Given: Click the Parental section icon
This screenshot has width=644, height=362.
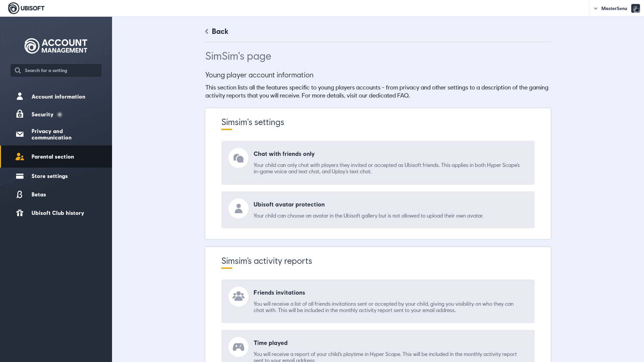Looking at the screenshot, I should pyautogui.click(x=19, y=156).
